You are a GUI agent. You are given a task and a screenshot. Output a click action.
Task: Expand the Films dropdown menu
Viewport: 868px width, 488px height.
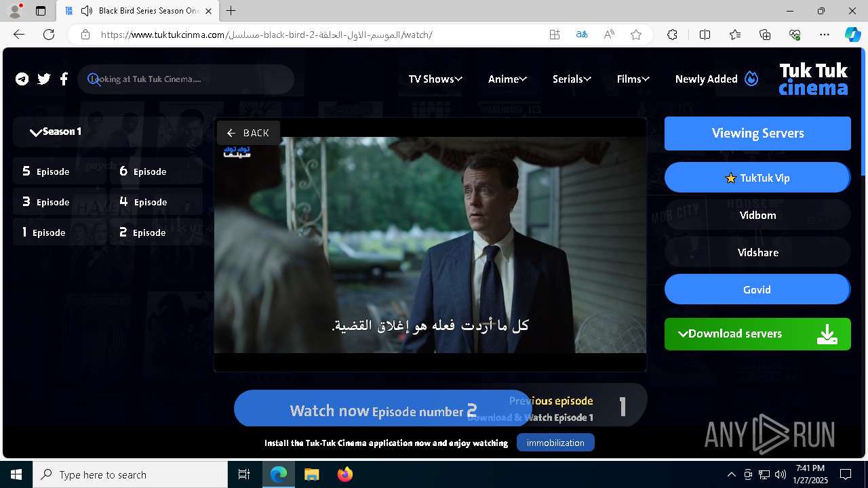click(633, 79)
